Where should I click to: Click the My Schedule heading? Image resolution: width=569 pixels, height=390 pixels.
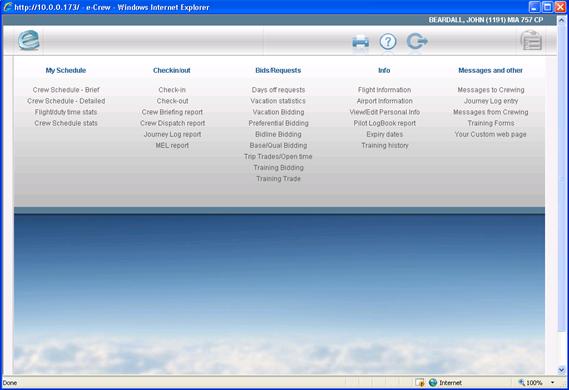[x=66, y=70]
